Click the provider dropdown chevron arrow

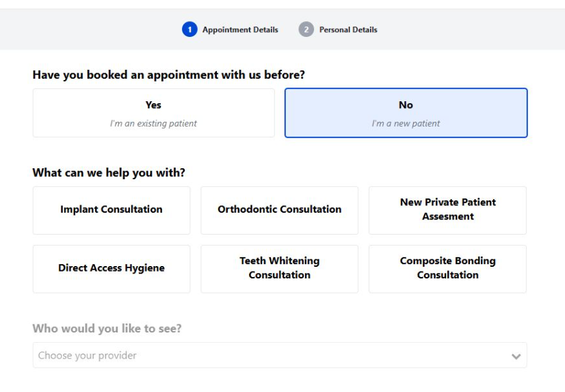516,356
